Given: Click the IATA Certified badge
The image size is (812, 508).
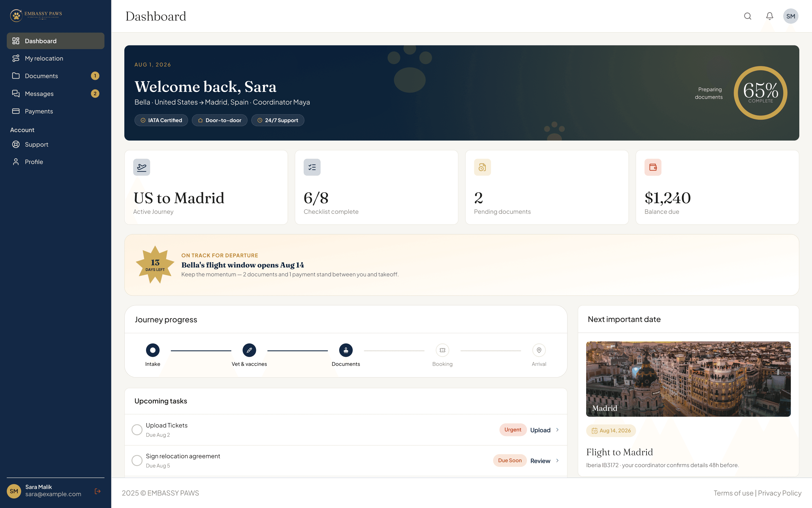Looking at the screenshot, I should [161, 120].
